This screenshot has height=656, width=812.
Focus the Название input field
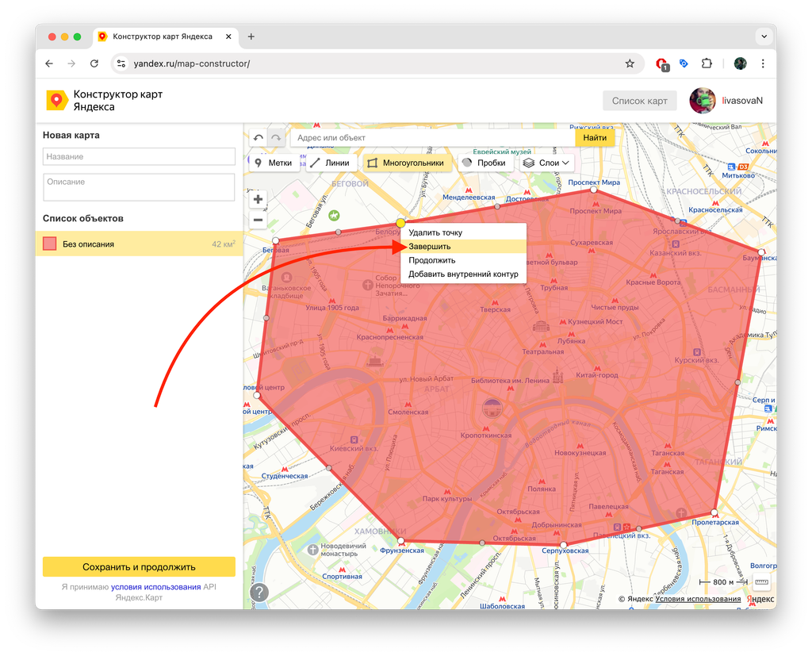coord(139,156)
